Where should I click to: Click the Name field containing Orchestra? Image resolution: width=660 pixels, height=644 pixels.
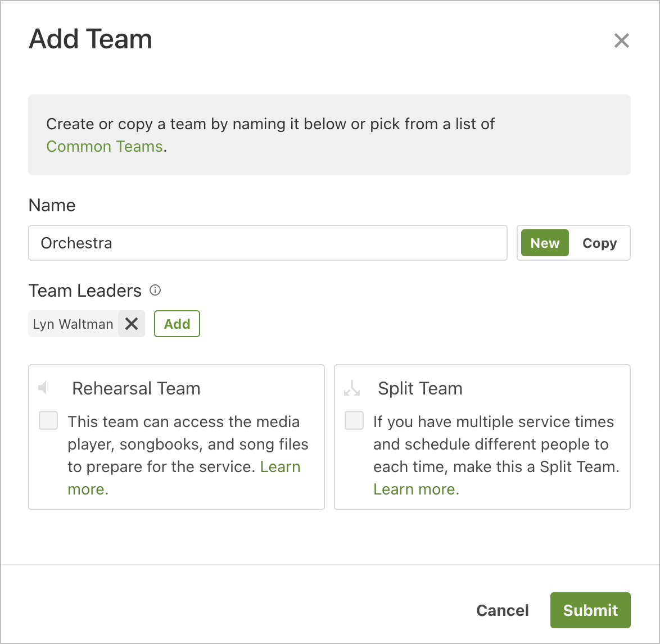pos(268,243)
